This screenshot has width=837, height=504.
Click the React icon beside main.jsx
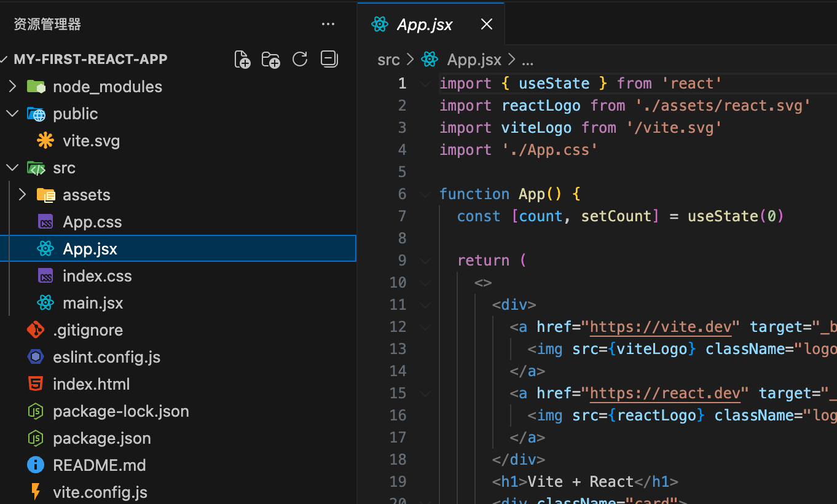pos(45,303)
